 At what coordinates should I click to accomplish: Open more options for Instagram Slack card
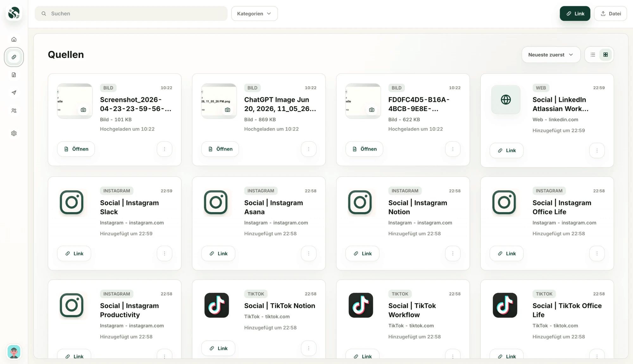click(165, 254)
